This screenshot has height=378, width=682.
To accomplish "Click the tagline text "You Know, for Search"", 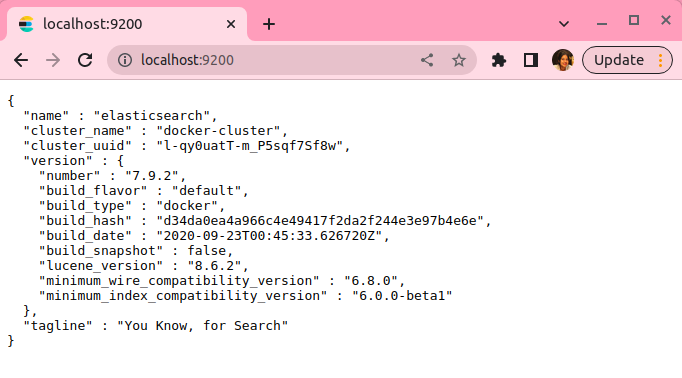I will 202,326.
